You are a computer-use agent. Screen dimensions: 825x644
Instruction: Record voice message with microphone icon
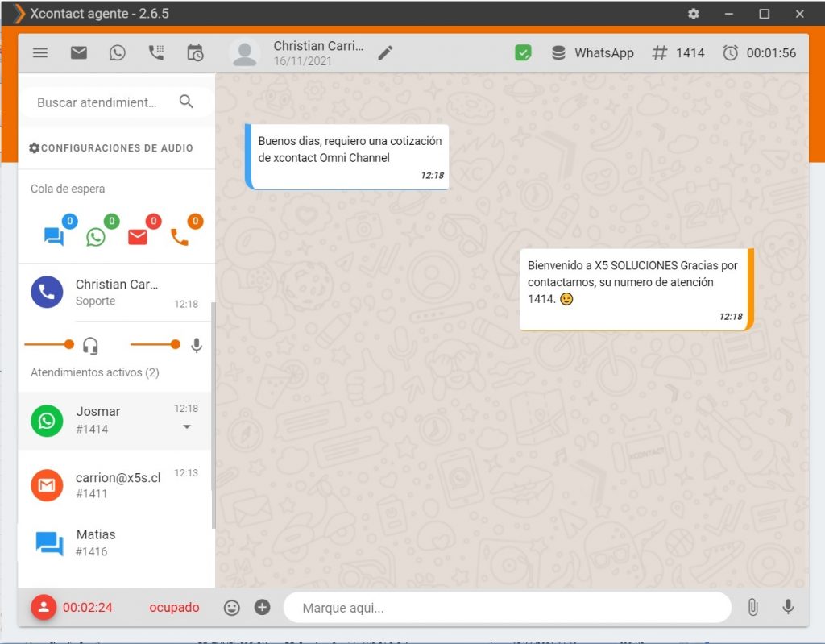(x=788, y=607)
